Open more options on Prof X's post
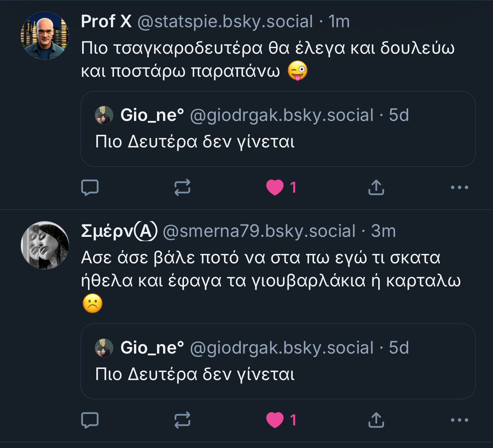Image resolution: width=493 pixels, height=448 pixels. 459,188
